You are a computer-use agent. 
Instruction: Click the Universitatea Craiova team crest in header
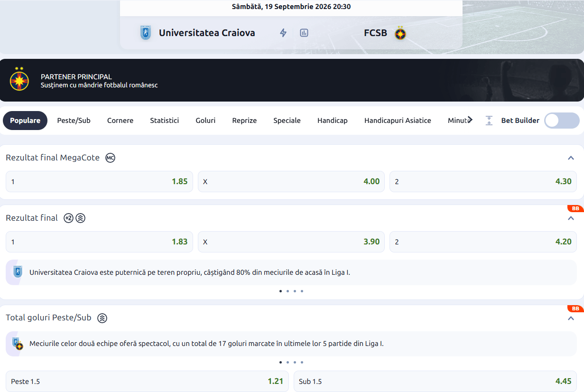pyautogui.click(x=146, y=33)
